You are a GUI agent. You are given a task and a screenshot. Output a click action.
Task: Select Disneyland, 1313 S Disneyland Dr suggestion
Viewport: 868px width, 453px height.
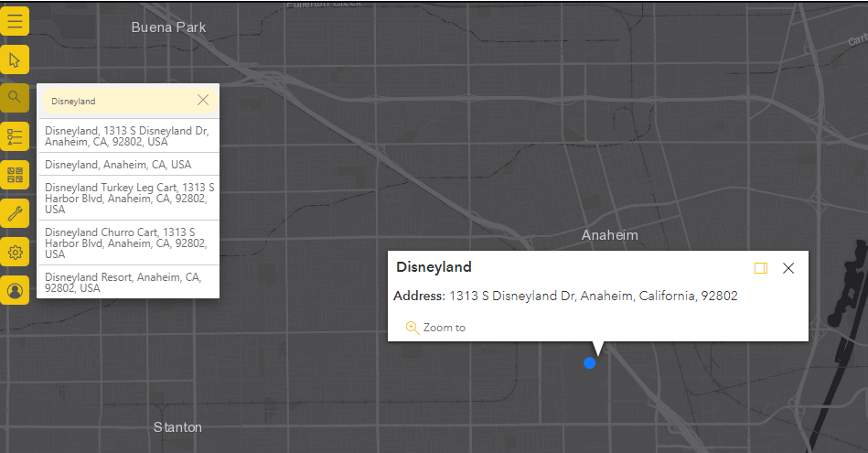click(128, 136)
